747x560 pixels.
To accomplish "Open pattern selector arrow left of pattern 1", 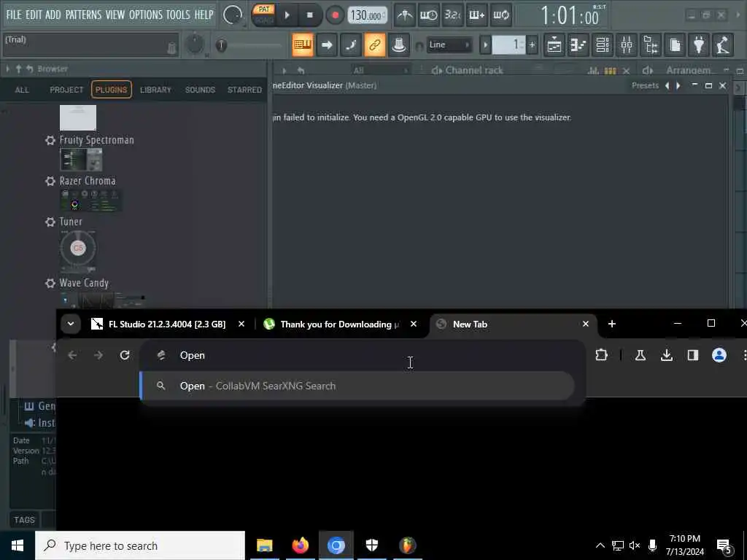I will pos(485,45).
